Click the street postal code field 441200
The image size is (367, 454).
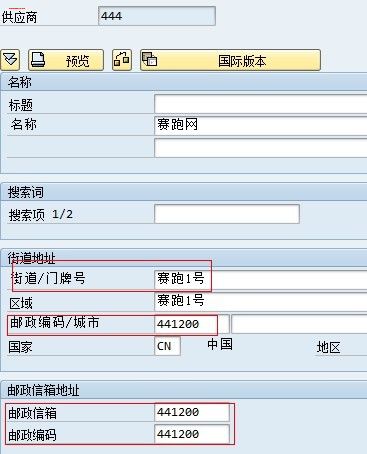pyautogui.click(x=192, y=324)
